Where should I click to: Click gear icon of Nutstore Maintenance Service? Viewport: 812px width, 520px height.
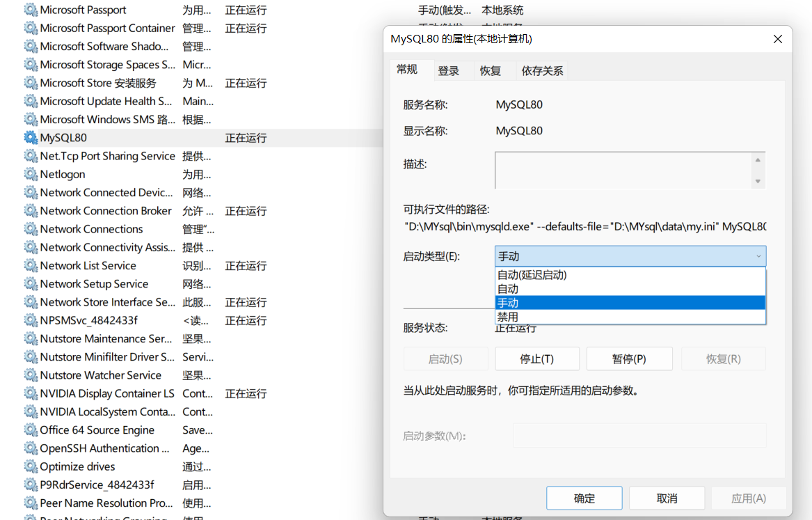tap(31, 339)
